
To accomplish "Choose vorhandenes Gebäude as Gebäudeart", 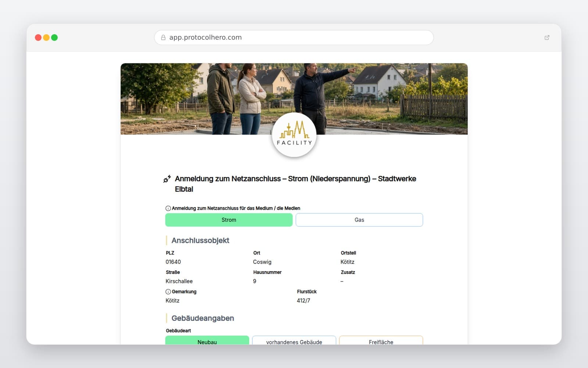I will [x=294, y=340].
